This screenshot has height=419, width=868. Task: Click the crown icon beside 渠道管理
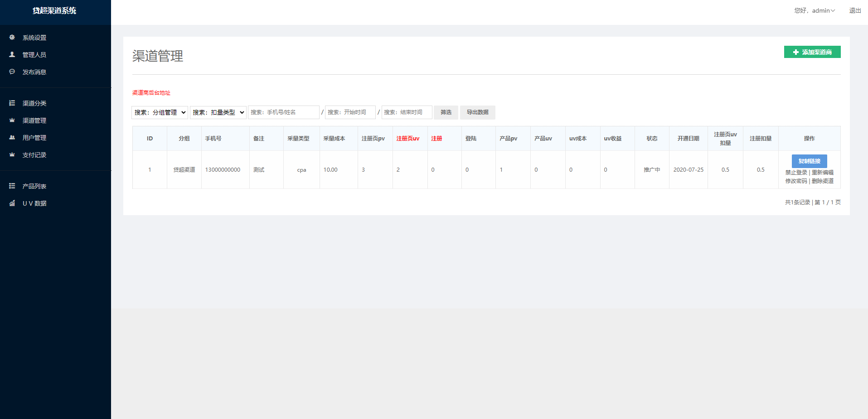pos(12,120)
